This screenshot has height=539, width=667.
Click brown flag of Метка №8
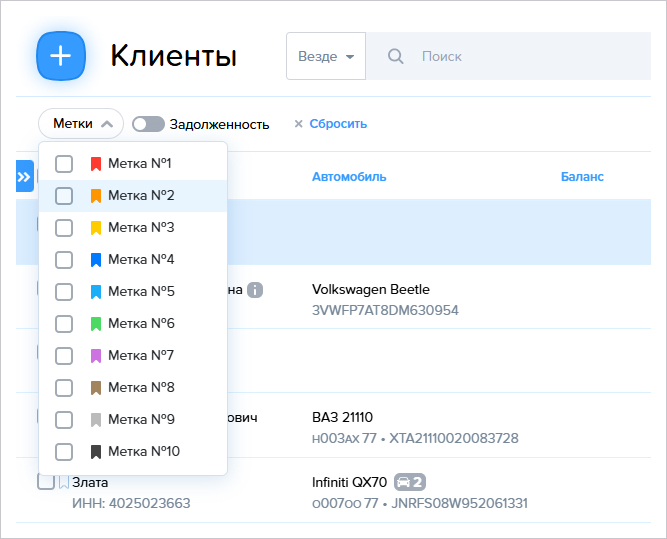96,388
